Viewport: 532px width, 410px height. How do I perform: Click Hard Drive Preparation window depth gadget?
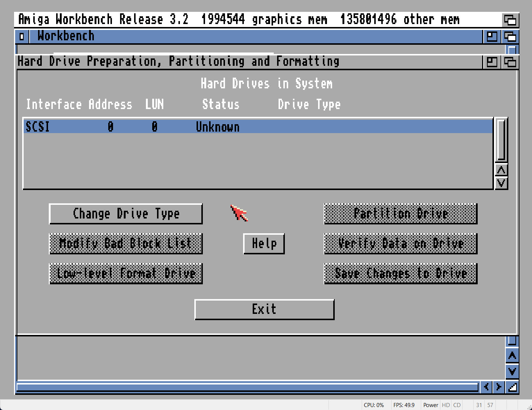(510, 62)
